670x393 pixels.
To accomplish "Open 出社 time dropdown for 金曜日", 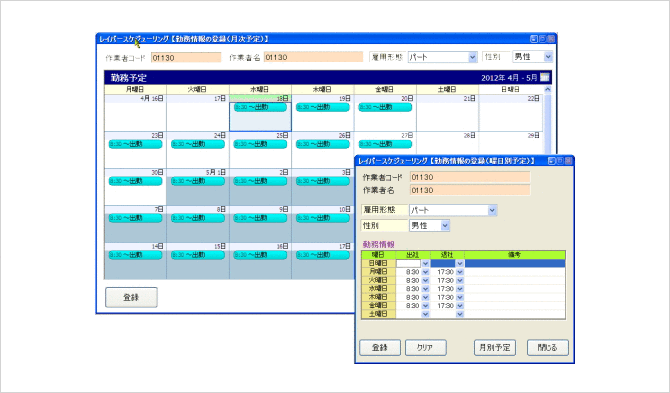I will coord(425,306).
